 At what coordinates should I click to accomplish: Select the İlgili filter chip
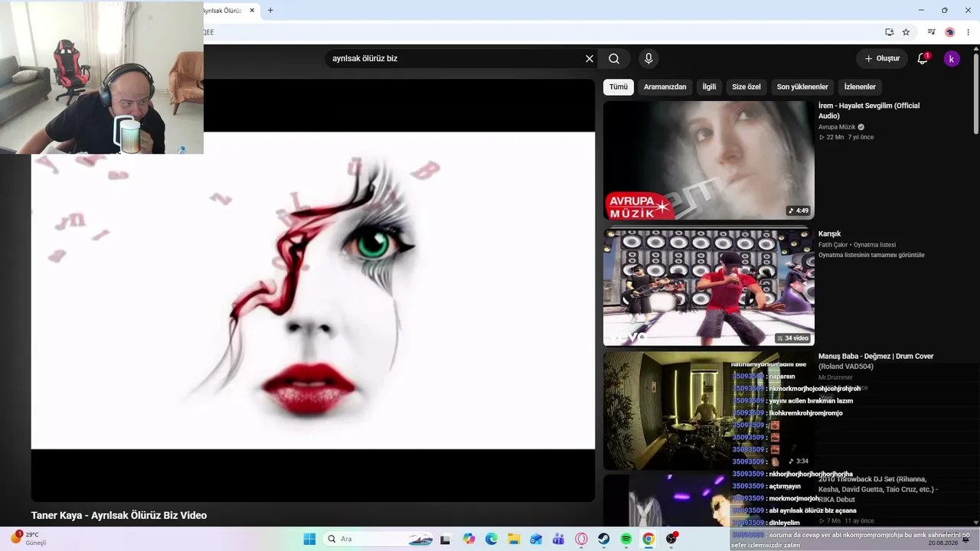pos(710,87)
